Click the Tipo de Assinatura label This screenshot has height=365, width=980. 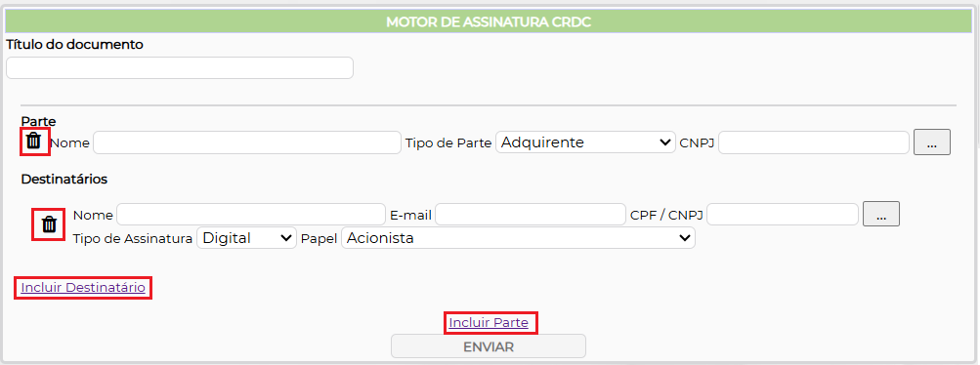[x=133, y=238]
